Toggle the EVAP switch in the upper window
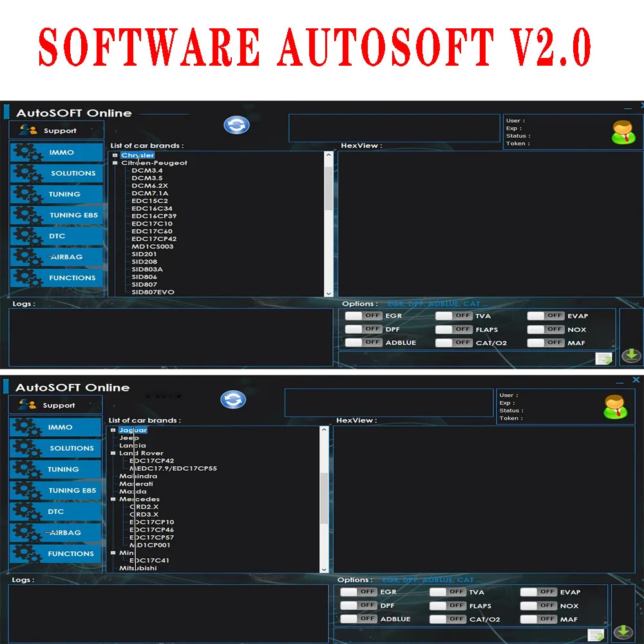The width and height of the screenshot is (644, 644). pos(546,316)
